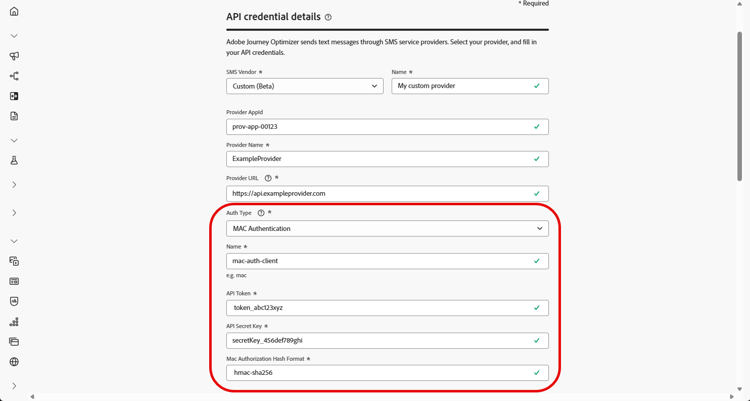
Task: Open the flask experiments icon
Action: click(14, 160)
